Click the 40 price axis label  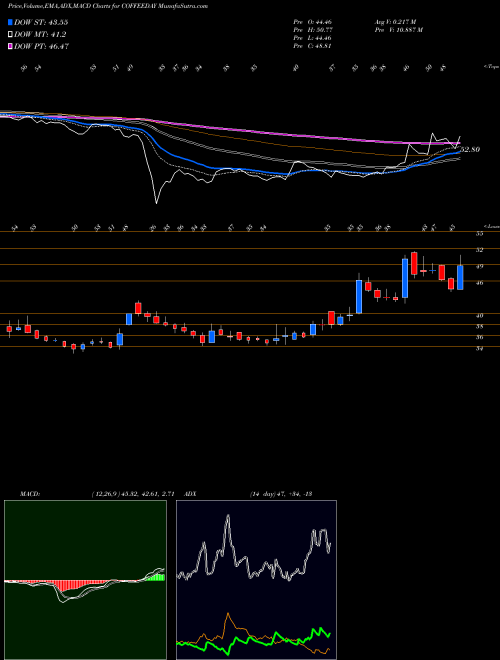479,315
